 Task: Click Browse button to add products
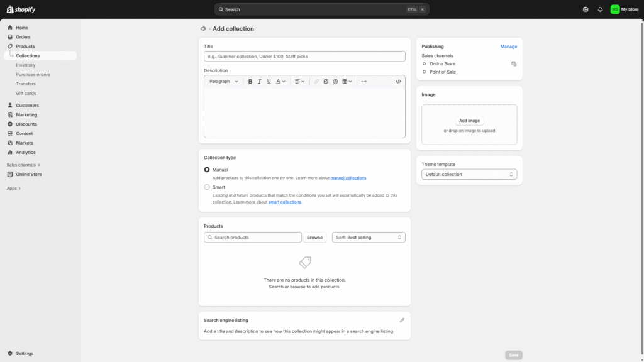pyautogui.click(x=314, y=238)
